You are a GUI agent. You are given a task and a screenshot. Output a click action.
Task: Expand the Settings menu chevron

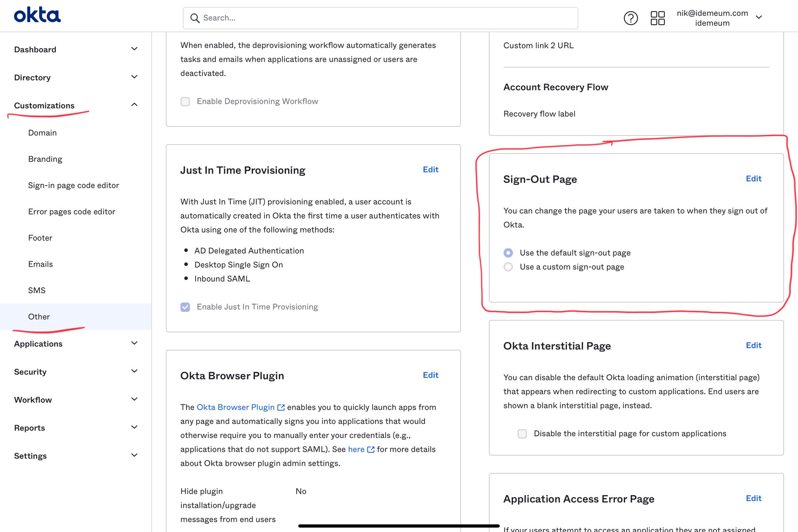[134, 455]
